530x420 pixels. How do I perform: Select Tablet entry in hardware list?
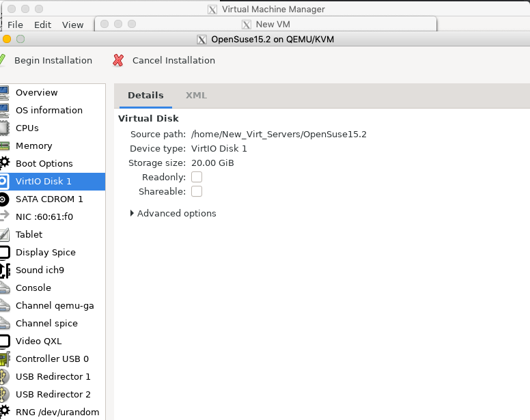pos(53,234)
